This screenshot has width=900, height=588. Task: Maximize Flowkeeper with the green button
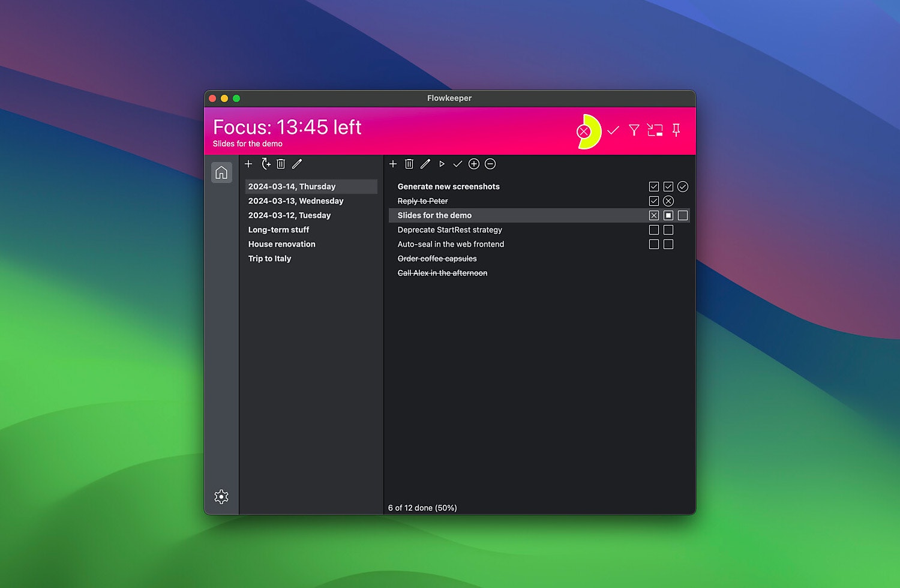point(236,98)
